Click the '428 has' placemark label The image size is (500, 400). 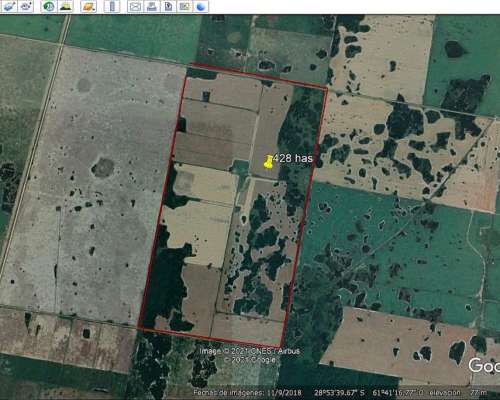coord(293,158)
